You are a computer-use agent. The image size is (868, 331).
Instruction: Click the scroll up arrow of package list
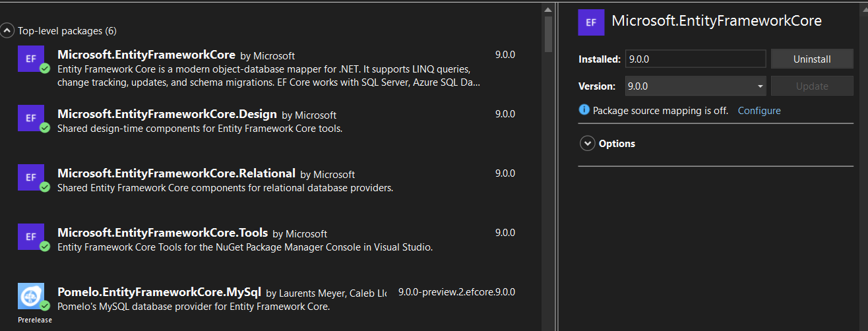(x=547, y=9)
